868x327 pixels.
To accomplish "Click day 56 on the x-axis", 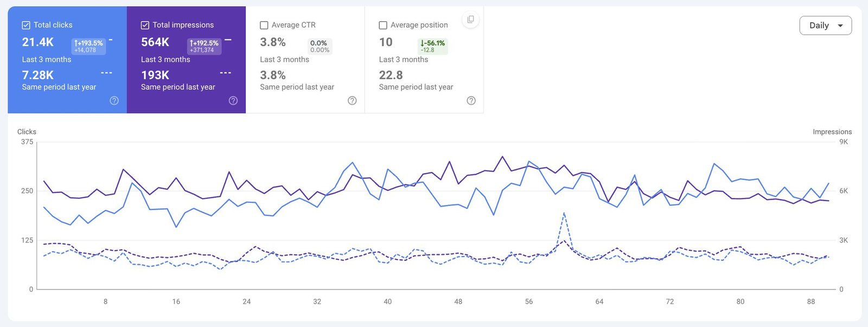I will [529, 302].
